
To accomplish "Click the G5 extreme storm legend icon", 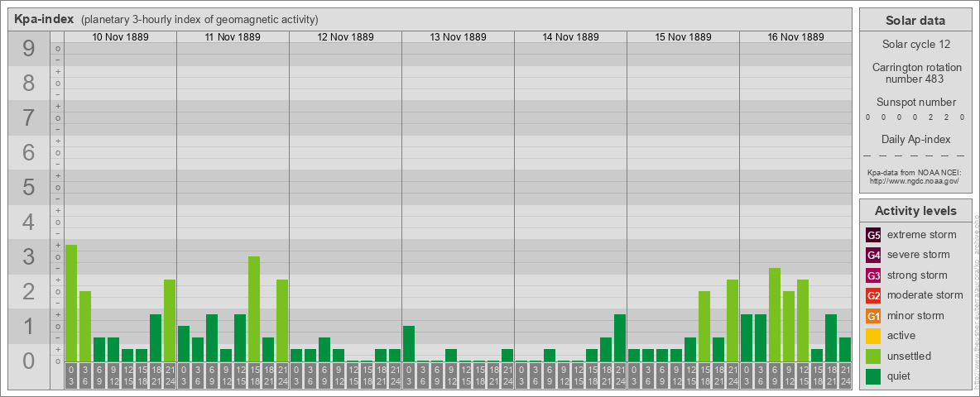I will point(873,236).
